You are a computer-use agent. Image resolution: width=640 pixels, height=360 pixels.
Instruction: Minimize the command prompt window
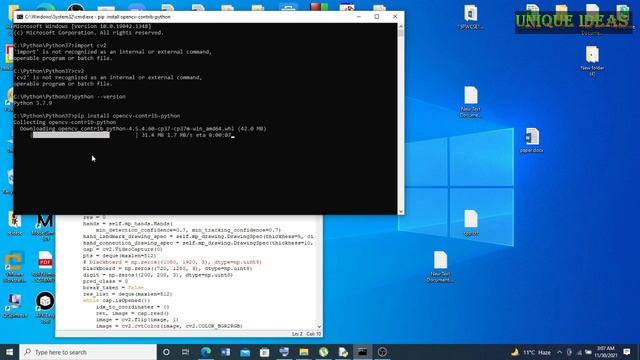(358, 17)
